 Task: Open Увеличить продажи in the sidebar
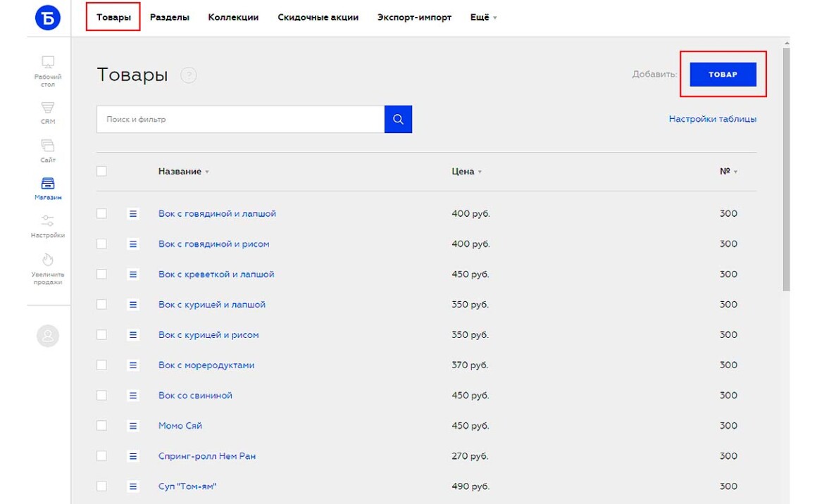[x=47, y=269]
